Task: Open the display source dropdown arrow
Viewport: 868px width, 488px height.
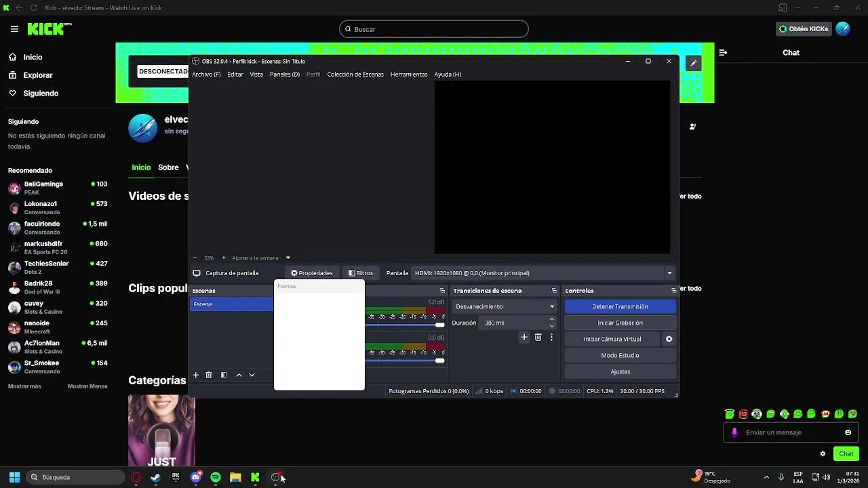Action: (x=669, y=273)
